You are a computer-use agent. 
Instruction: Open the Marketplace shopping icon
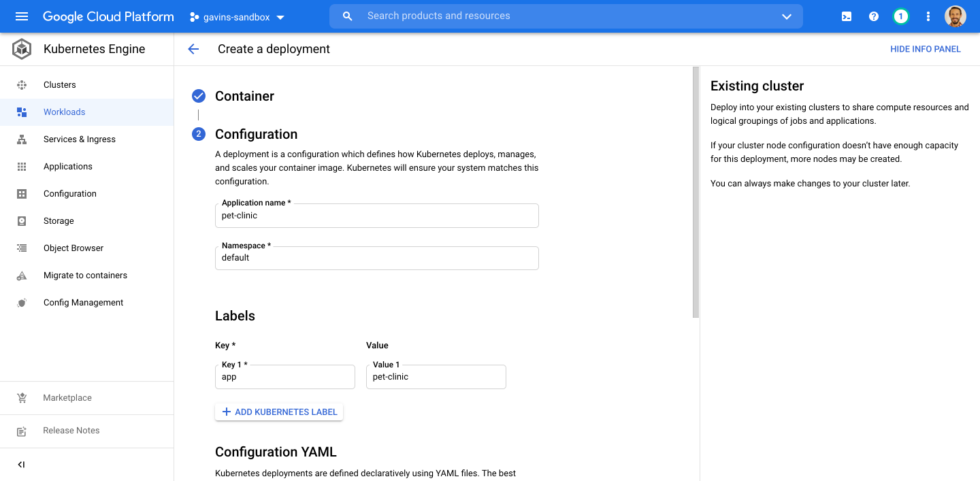pos(21,397)
